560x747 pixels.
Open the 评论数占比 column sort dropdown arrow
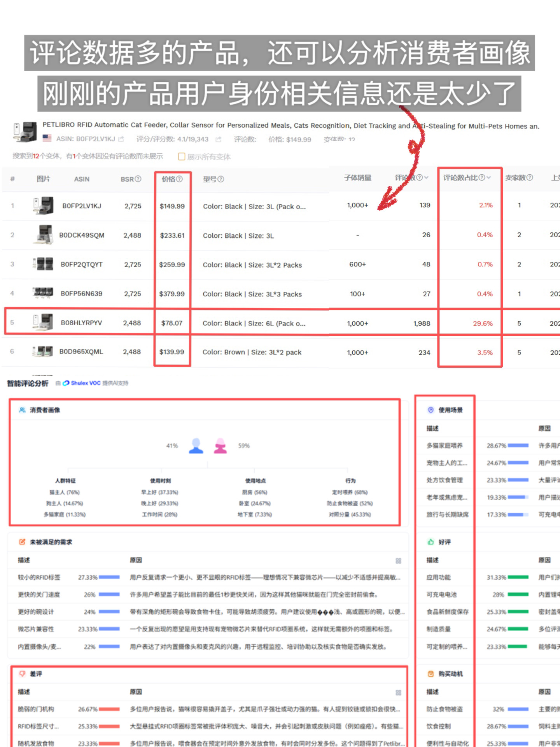[489, 177]
